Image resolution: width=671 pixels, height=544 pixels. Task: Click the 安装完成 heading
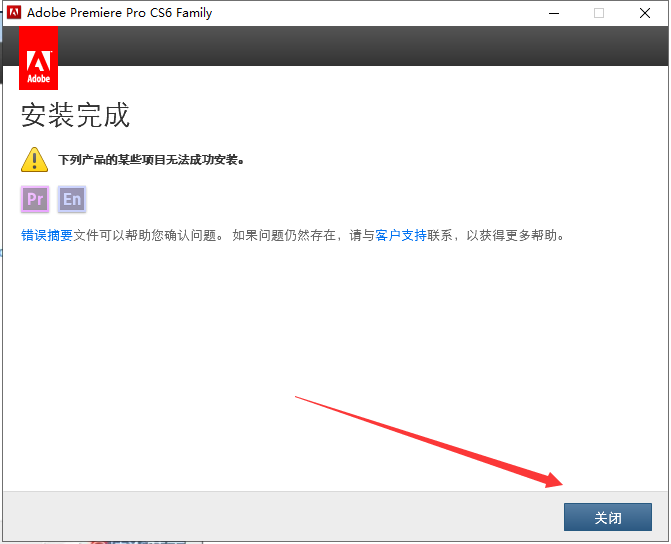click(75, 115)
